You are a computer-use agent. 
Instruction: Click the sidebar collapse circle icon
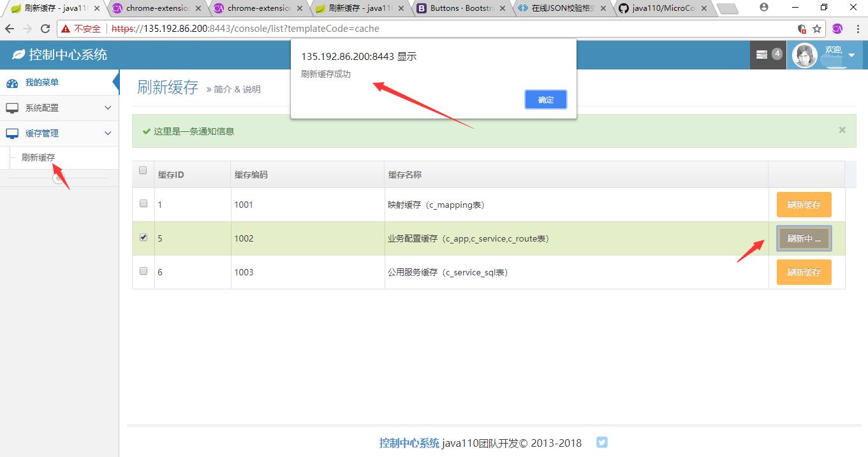click(59, 178)
